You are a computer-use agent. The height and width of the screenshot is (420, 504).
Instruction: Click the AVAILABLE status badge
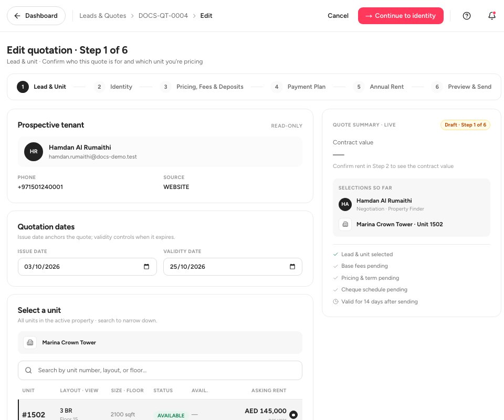click(x=171, y=415)
